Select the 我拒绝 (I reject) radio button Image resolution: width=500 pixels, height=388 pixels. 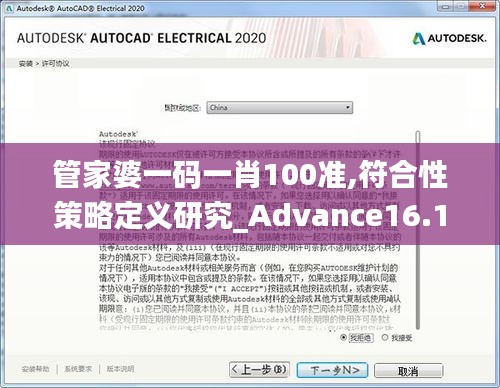coord(343,337)
